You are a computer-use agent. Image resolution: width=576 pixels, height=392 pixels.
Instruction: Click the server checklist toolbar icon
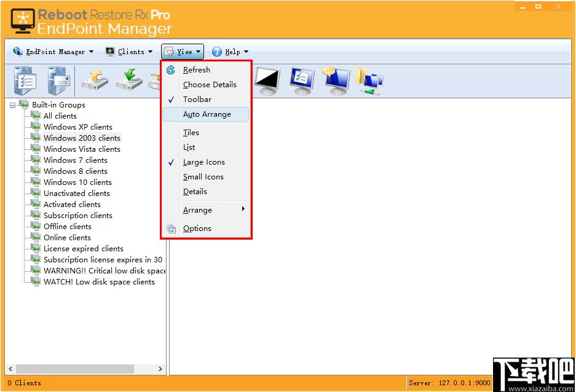tap(25, 80)
